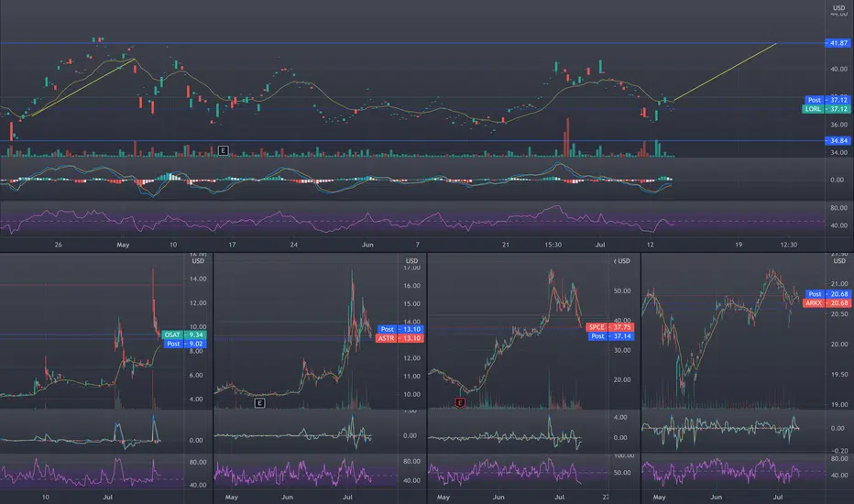Screen dimensions: 854x504
Task: Select the SPCE 37.75 symbol label
Action: click(610, 327)
